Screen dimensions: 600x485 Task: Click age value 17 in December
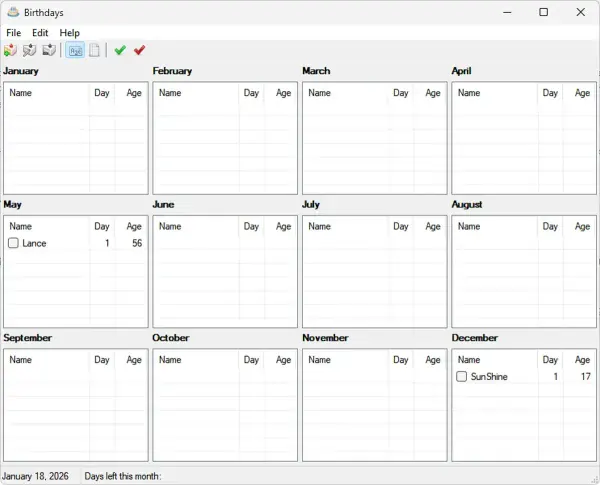(x=585, y=377)
